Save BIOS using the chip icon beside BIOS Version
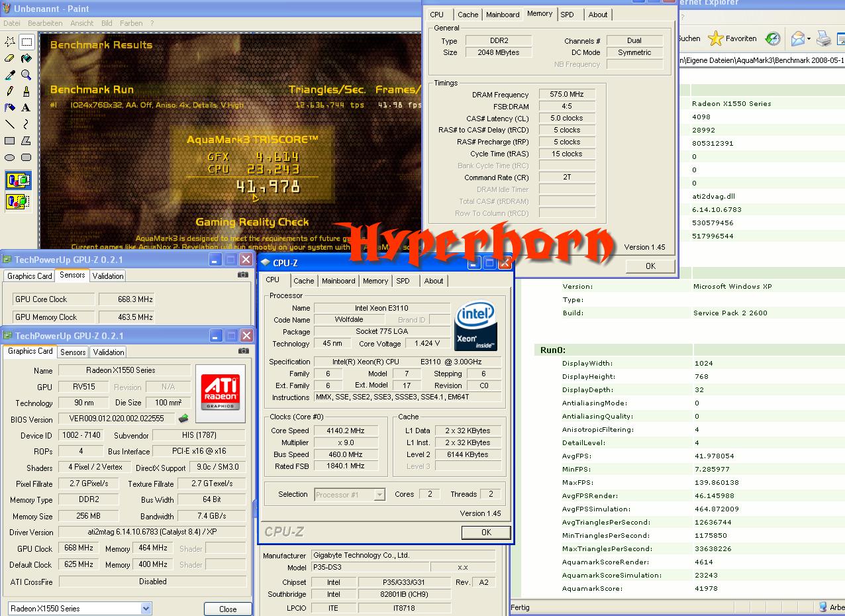Image resolution: width=845 pixels, height=616 pixels. pos(183,418)
